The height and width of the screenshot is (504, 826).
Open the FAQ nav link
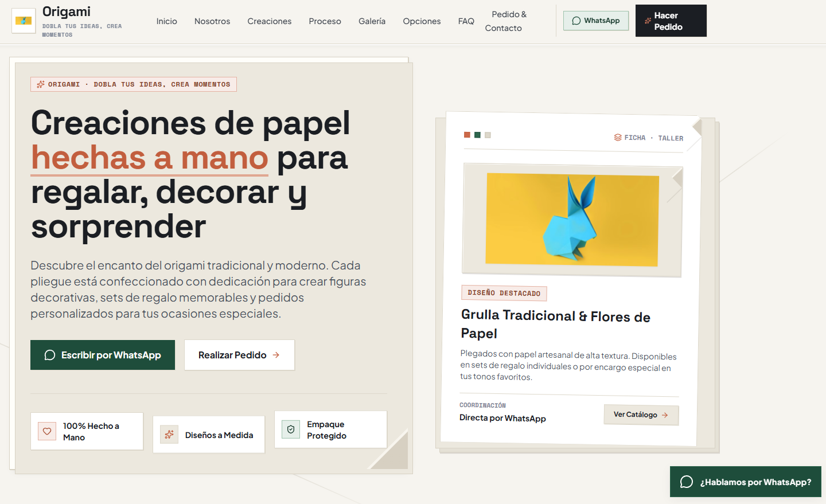click(x=466, y=21)
